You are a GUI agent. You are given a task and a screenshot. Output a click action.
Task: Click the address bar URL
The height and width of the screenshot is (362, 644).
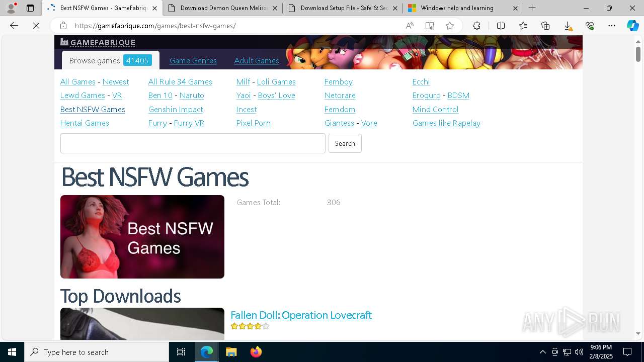tap(155, 26)
